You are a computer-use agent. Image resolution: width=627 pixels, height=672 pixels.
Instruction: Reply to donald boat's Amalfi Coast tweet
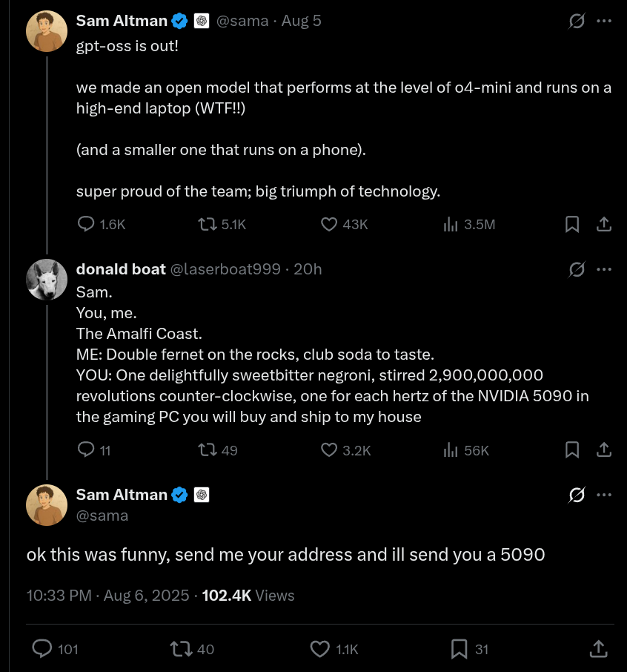(x=87, y=449)
